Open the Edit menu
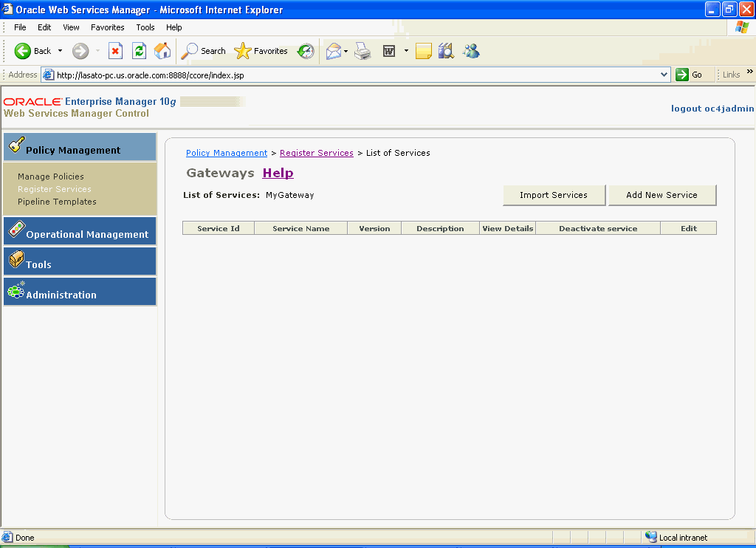Image resolution: width=756 pixels, height=548 pixels. coord(44,27)
